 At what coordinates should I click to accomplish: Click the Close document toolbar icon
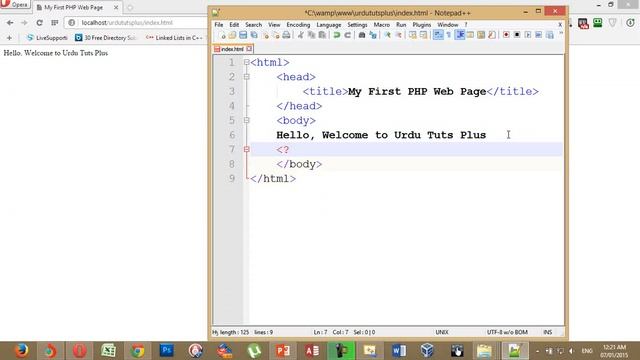pyautogui.click(x=265, y=35)
